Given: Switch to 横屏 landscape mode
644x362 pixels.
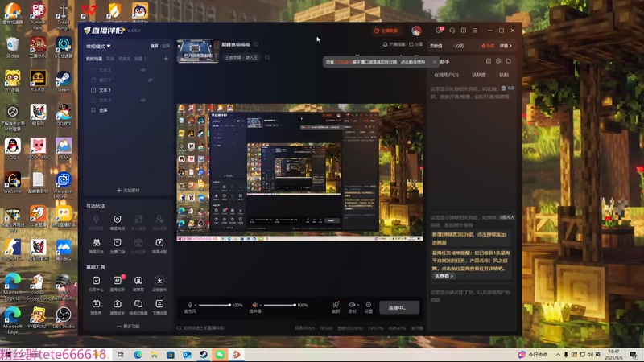Looking at the screenshot, I should (154, 46).
